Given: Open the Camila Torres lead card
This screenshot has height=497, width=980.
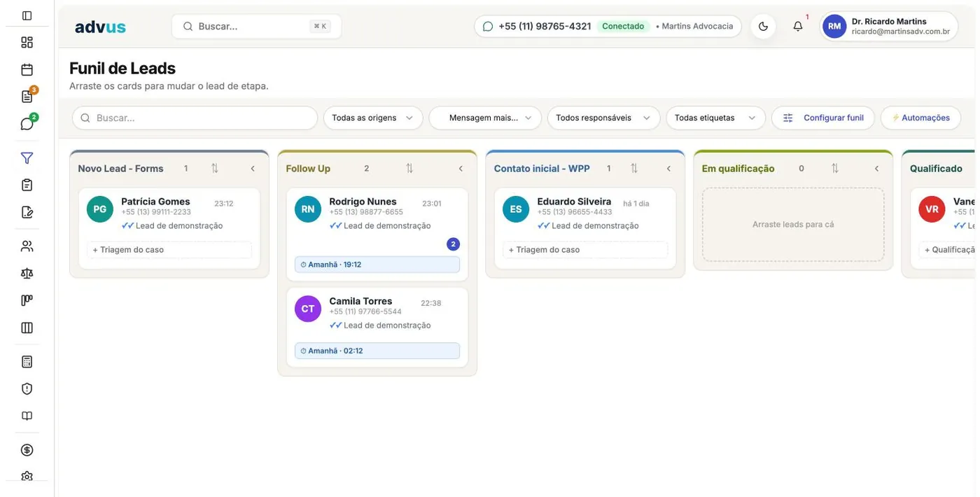Looking at the screenshot, I should 377,327.
